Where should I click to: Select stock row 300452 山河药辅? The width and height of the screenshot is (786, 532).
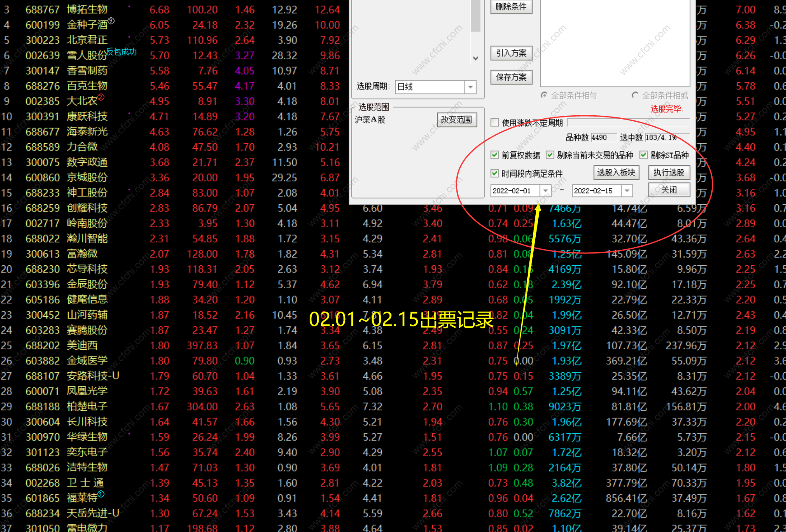[x=66, y=315]
